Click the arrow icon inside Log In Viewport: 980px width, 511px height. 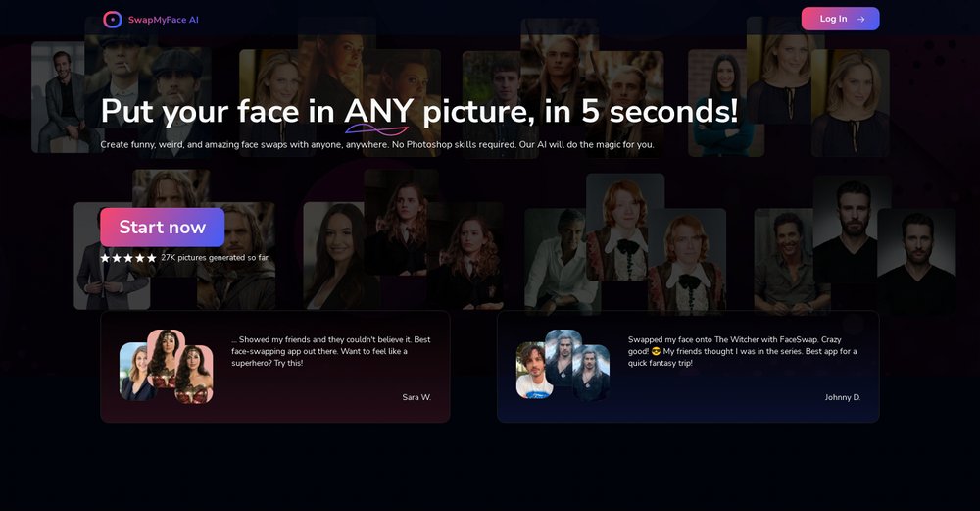coord(860,19)
